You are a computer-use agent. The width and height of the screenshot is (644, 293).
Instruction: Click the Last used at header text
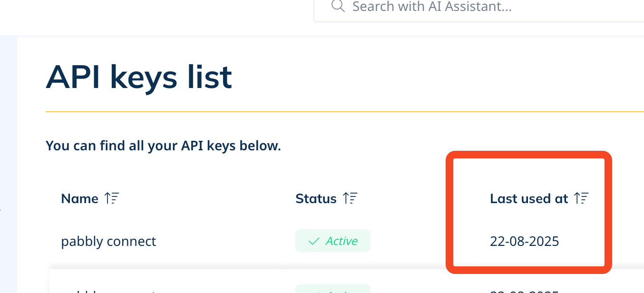529,198
